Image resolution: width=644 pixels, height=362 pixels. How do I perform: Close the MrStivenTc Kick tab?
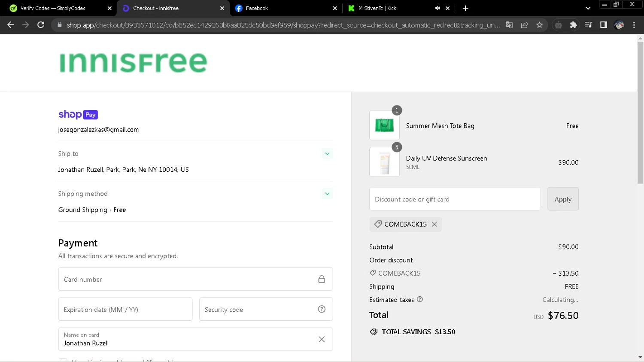pos(447,8)
